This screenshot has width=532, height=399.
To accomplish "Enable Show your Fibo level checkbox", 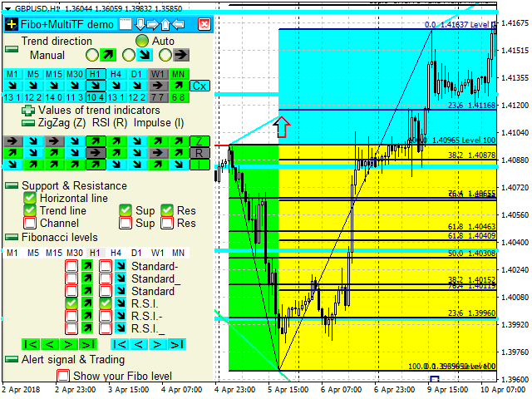I will click(63, 376).
